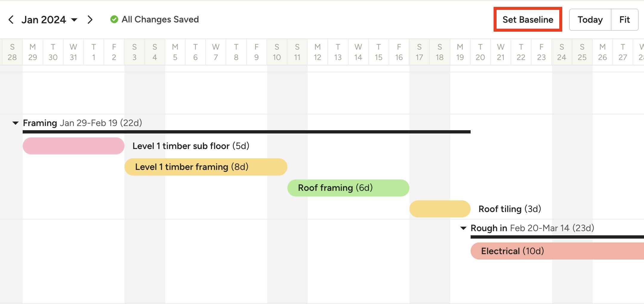Select the Roof tiling task bar
The width and height of the screenshot is (644, 304).
(x=440, y=209)
